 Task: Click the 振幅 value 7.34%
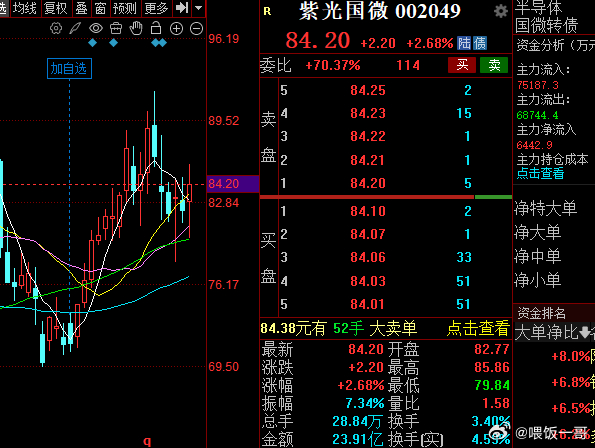(365, 403)
